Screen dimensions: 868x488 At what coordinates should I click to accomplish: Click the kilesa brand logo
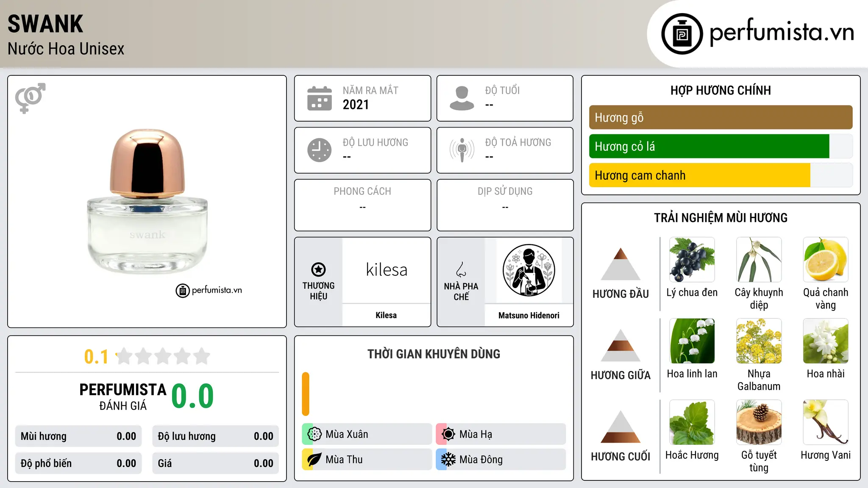(x=387, y=270)
